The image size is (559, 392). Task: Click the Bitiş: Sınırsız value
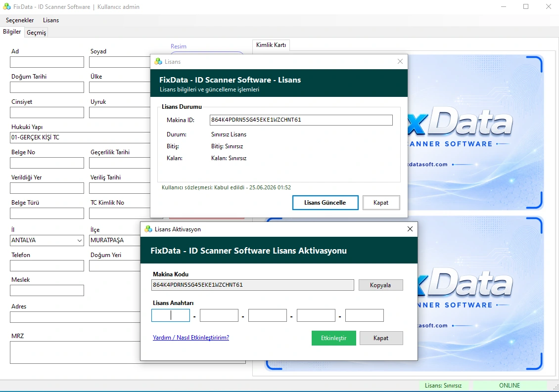pyautogui.click(x=227, y=146)
